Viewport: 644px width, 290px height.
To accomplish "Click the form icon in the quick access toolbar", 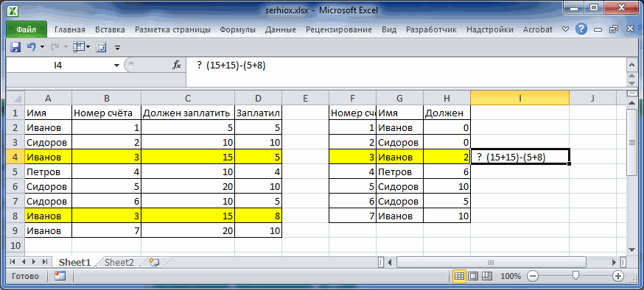I will pos(101,47).
